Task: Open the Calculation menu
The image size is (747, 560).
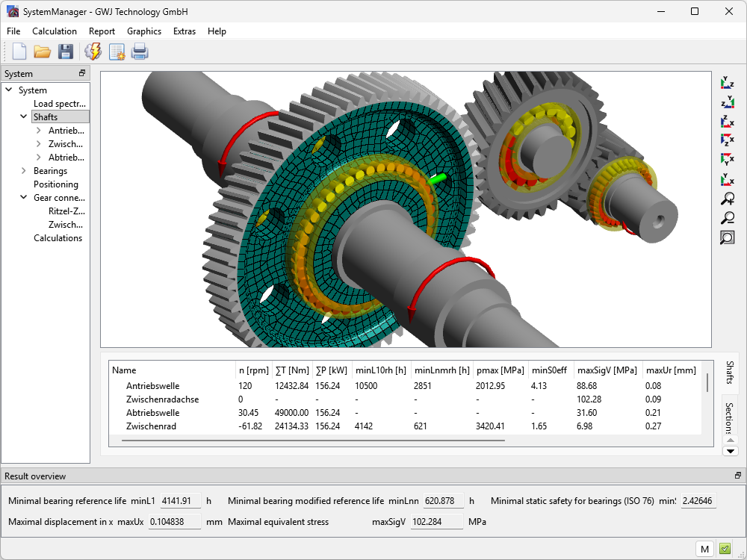Action: [x=55, y=31]
